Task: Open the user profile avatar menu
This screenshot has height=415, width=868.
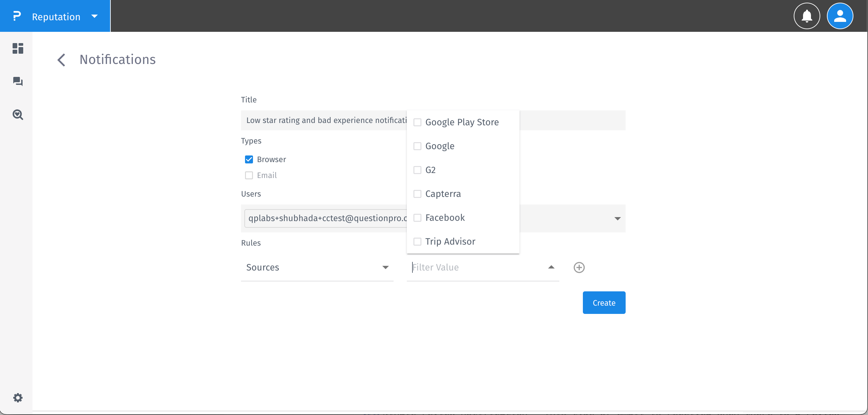Action: 840,16
